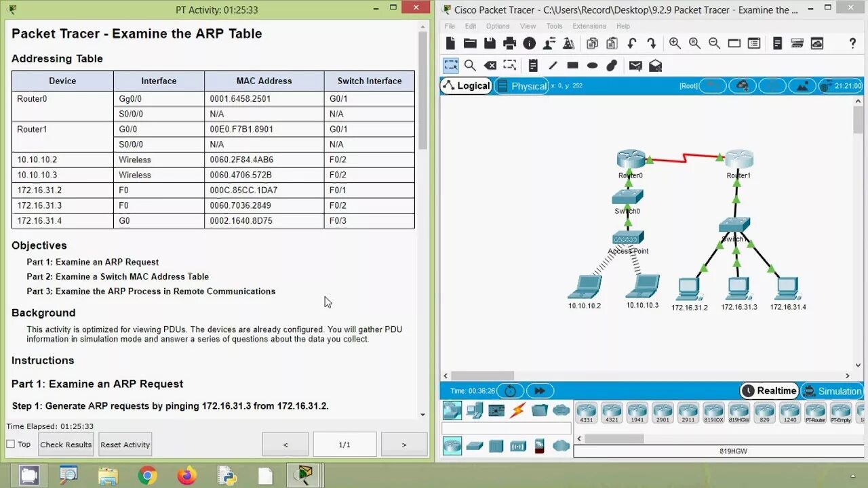Switch to Realtime mode

pos(769,391)
